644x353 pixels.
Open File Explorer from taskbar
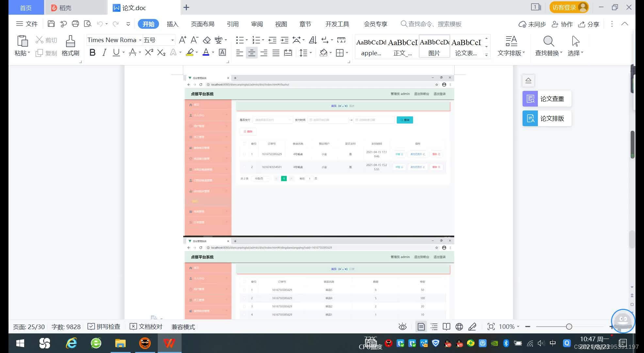click(x=120, y=343)
